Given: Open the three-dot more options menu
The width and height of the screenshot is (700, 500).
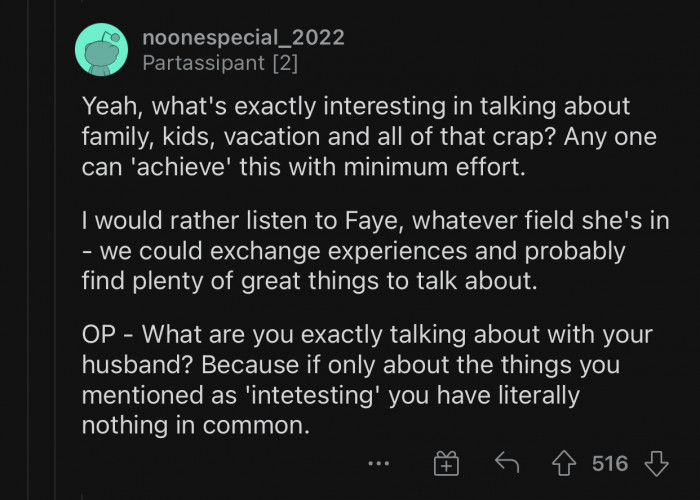Looking at the screenshot, I should point(378,463).
